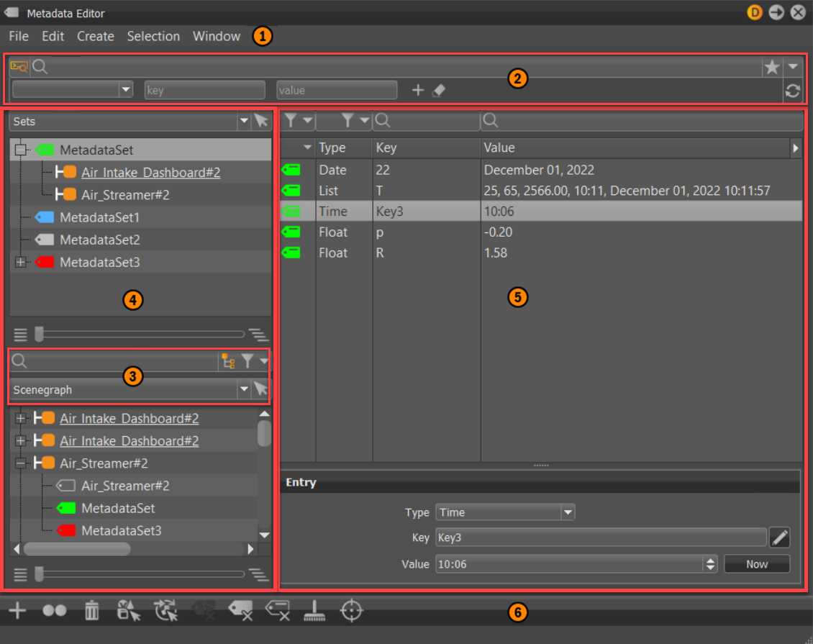
Task: Collapse the Air_Streamer#2 scenegraph node
Action: click(20, 463)
